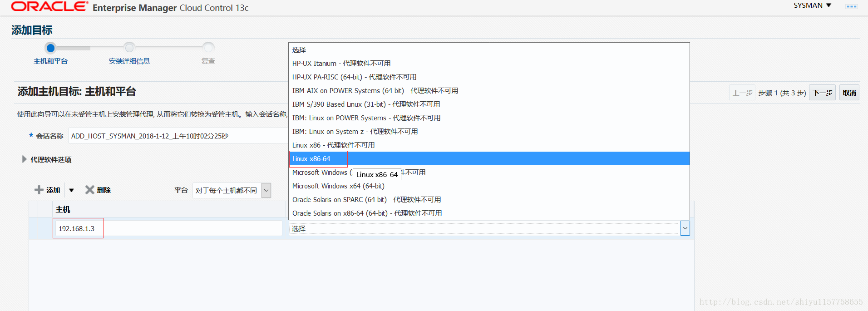This screenshot has height=311, width=868.
Task: Click the 安装详细信息 train step circle
Action: [x=129, y=48]
